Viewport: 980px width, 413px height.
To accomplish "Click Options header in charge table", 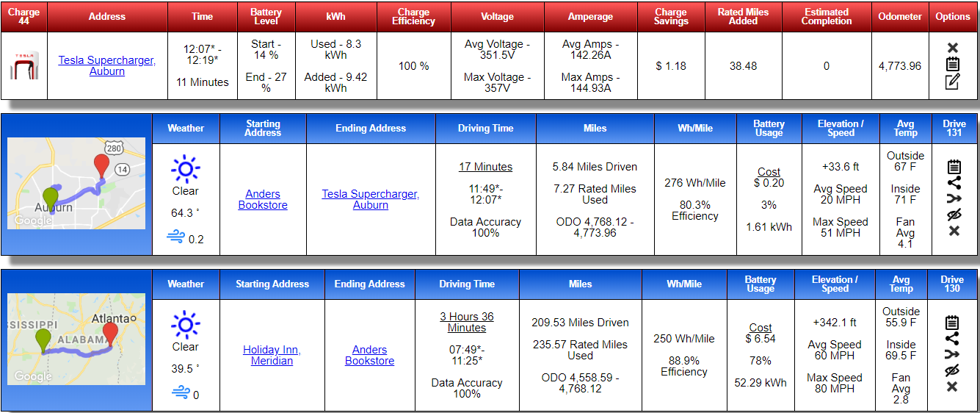I will pos(953,16).
